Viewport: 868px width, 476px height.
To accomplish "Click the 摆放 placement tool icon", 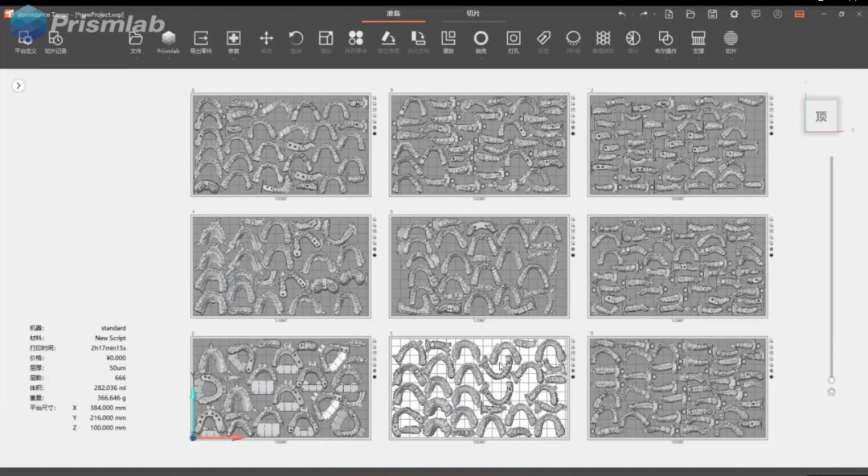I will 448,40.
